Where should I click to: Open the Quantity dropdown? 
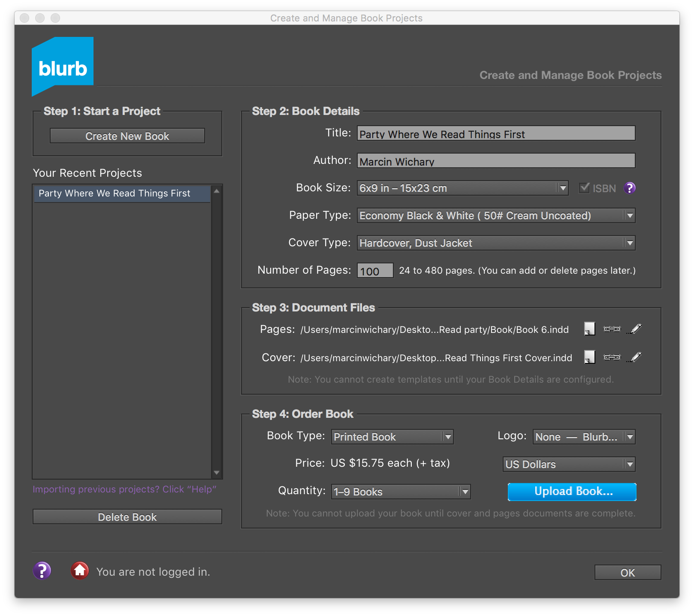pos(401,492)
